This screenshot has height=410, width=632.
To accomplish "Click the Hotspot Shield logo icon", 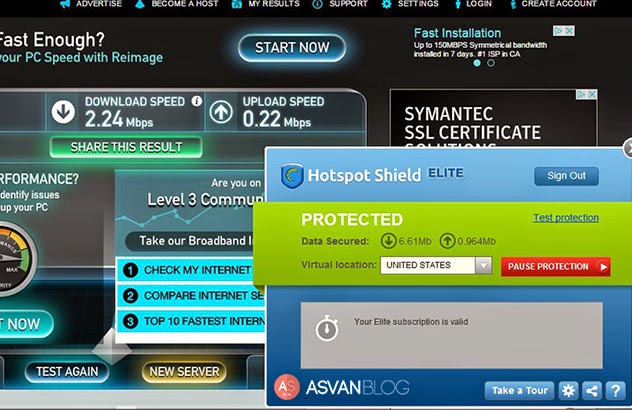I will [292, 175].
